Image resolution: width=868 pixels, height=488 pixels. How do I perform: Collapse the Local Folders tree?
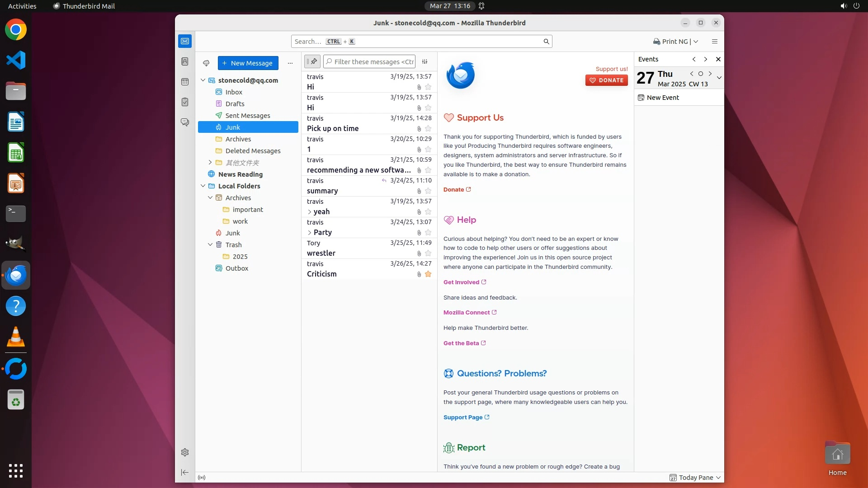tap(203, 186)
